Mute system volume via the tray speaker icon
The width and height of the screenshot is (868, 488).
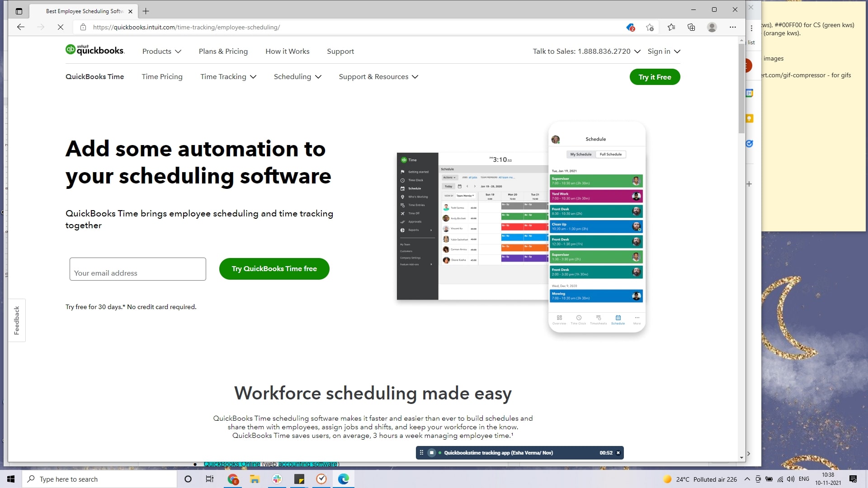click(x=791, y=479)
